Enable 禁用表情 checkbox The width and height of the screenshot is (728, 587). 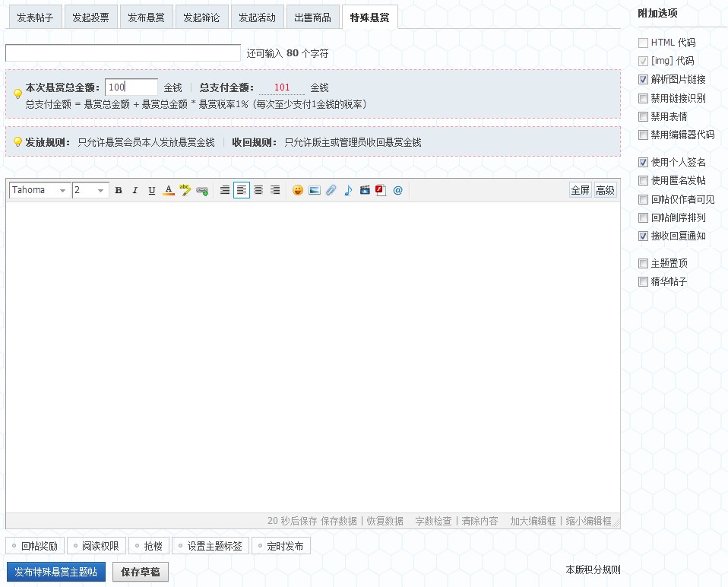[643, 116]
